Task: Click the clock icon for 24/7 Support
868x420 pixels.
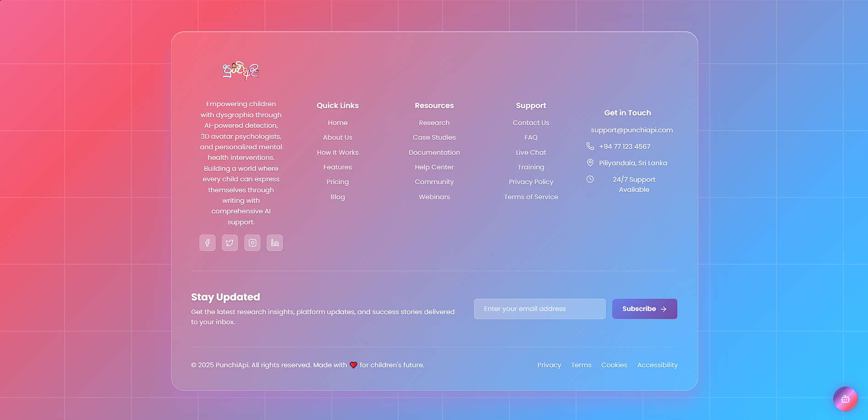Action: (x=590, y=179)
